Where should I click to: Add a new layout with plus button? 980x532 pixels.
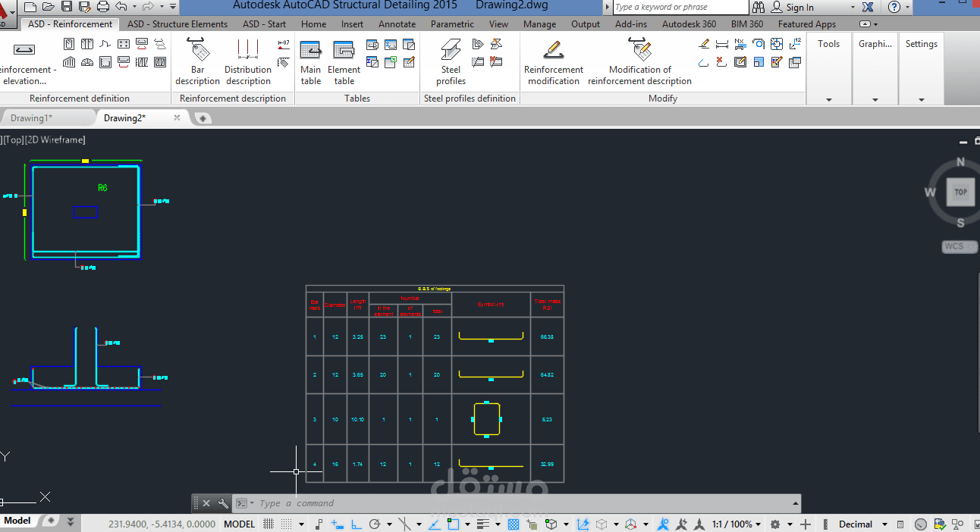coord(51,521)
